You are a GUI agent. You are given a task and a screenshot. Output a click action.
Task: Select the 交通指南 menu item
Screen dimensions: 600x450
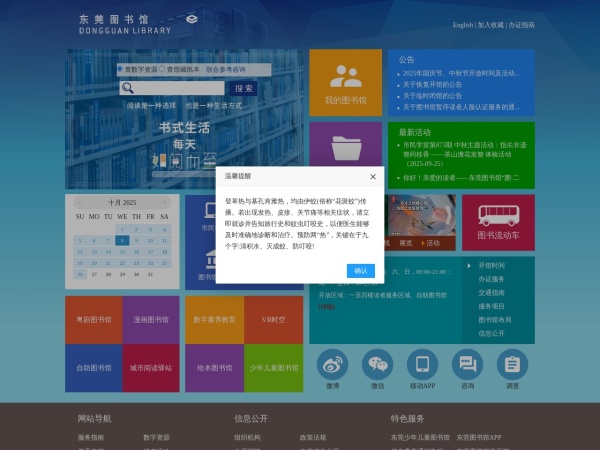point(491,293)
